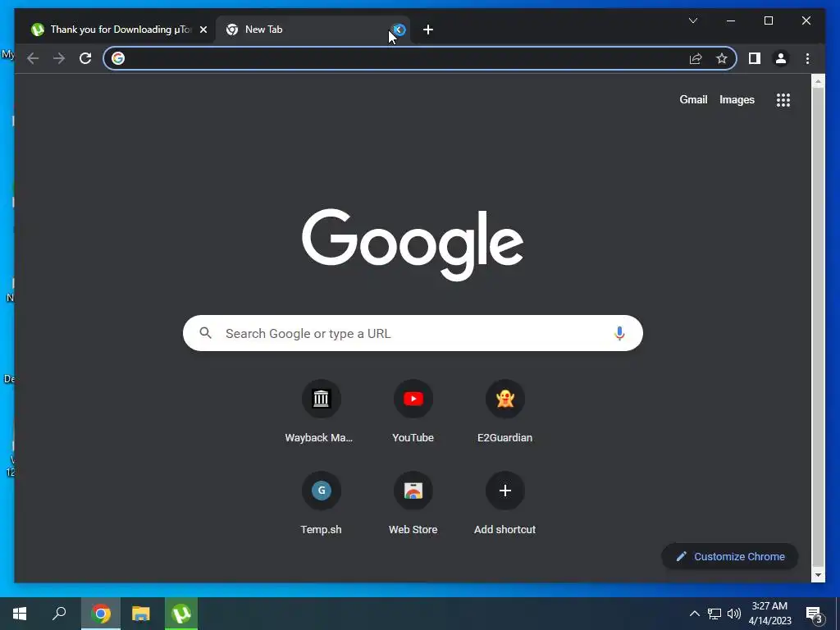Open the YouTube shortcut

point(413,412)
